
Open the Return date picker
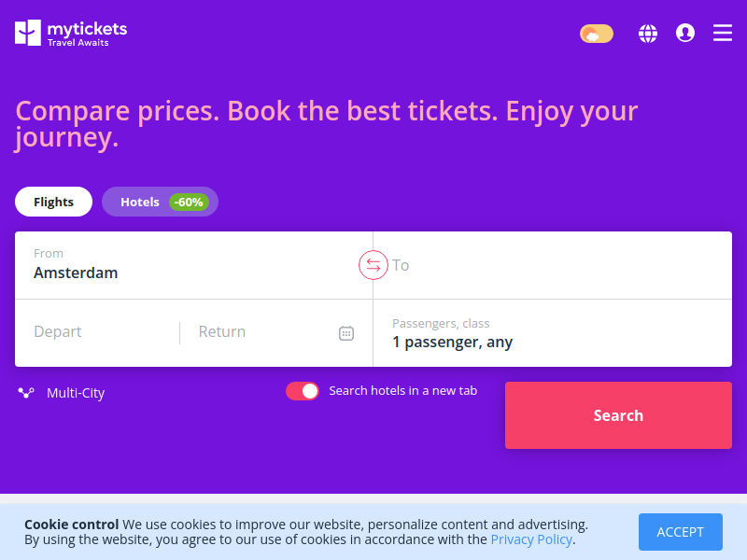click(x=260, y=332)
